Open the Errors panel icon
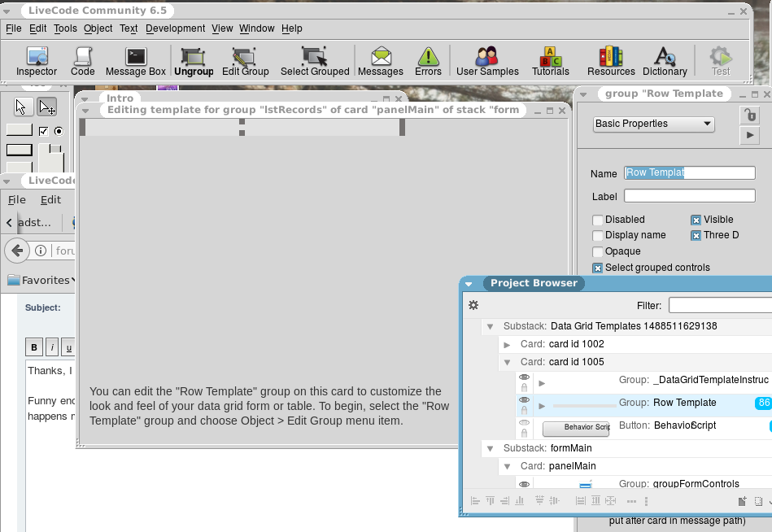The height and width of the screenshot is (532, 772). click(428, 61)
